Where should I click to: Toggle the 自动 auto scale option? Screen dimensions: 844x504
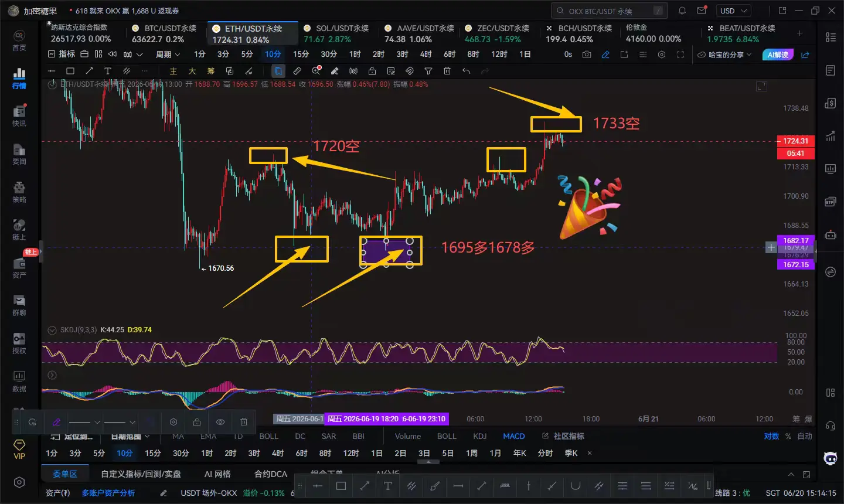[x=805, y=436]
